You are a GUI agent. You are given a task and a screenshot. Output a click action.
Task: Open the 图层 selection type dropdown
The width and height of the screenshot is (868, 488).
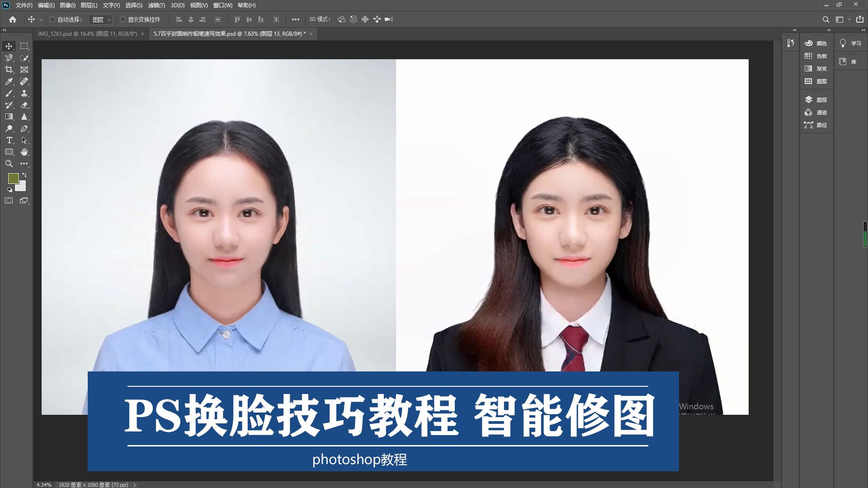click(x=100, y=19)
